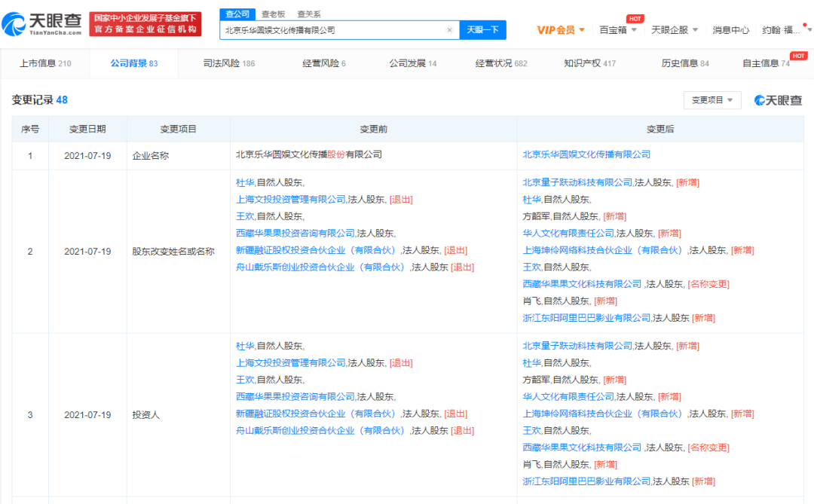
Task: Switch to the 查老板 search tab
Action: (x=273, y=14)
